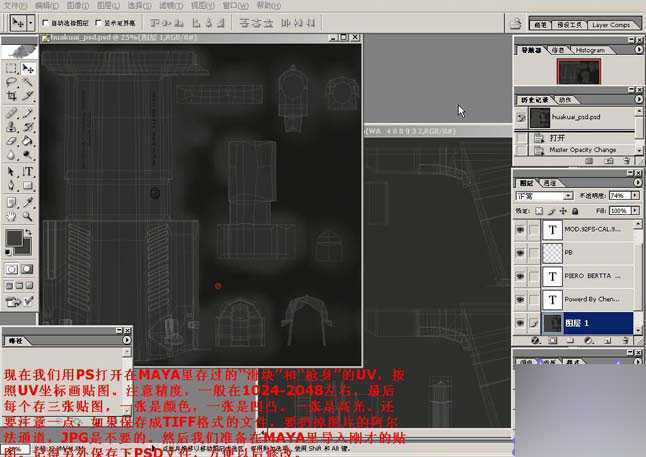Open the Paths panel flyout menu
Screen dimensions: 646x457
point(126,340)
